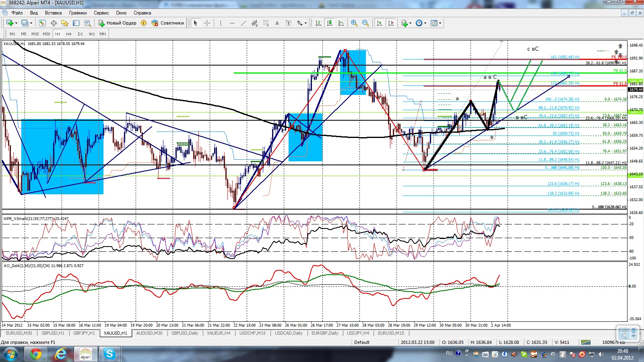The image size is (644, 362).
Task: Switch to the GBPUSD,Daily chart tab
Action: pyautogui.click(x=185, y=333)
